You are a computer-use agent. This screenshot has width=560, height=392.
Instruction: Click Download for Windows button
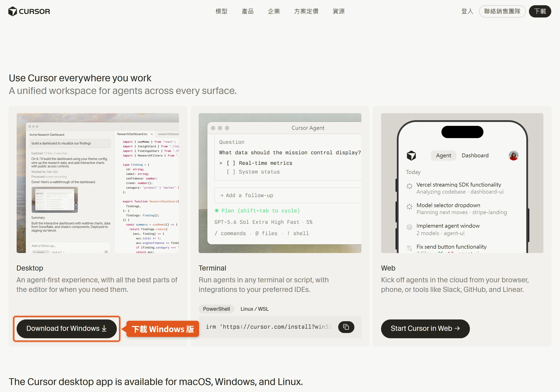(66, 329)
